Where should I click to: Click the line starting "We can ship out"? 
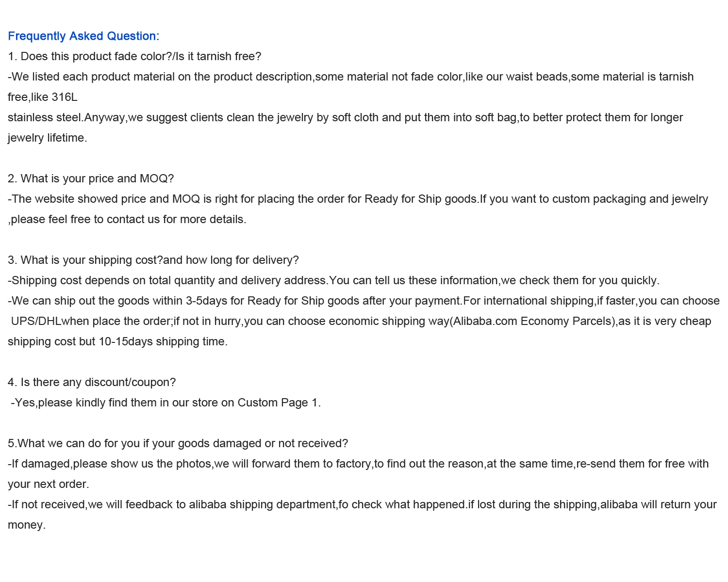364,301
